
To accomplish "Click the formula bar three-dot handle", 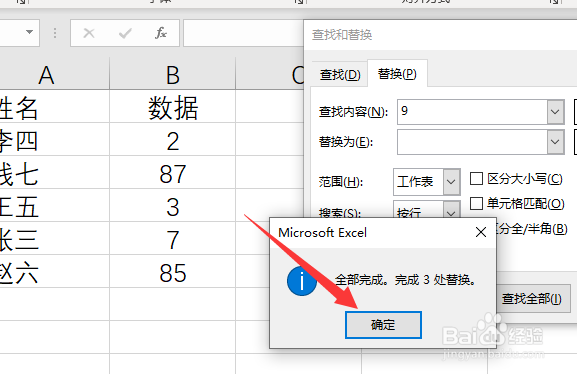I will click(55, 33).
